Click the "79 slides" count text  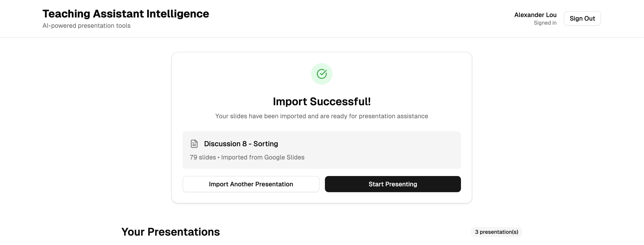pyautogui.click(x=203, y=157)
